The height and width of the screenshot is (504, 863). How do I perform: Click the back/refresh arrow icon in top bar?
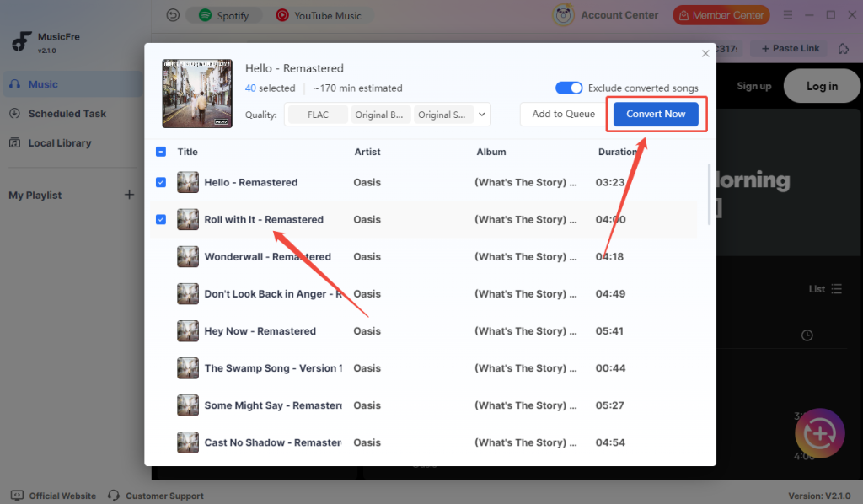click(173, 15)
